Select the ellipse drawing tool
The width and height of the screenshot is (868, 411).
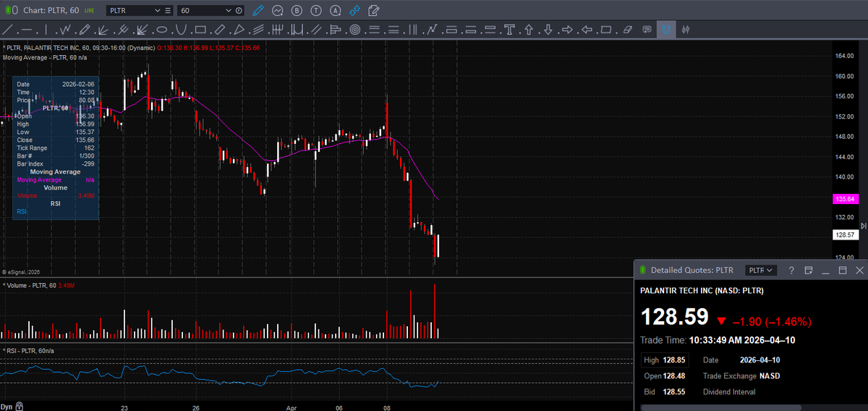coord(162,30)
